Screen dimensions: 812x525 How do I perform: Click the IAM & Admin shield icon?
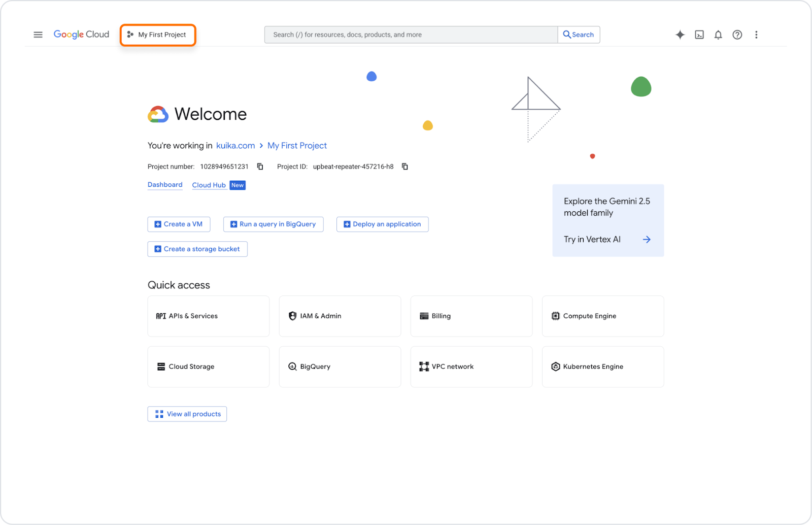click(292, 316)
